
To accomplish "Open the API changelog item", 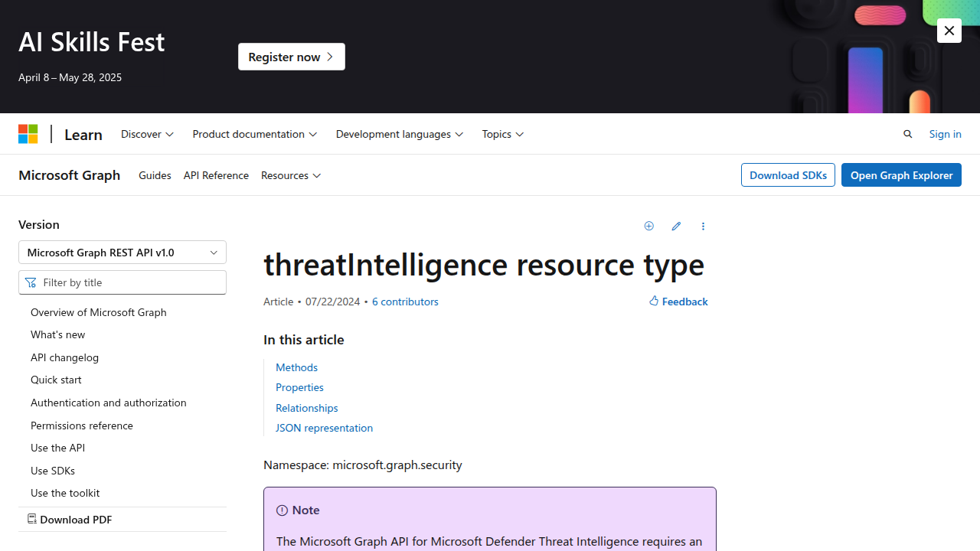I will coord(64,357).
